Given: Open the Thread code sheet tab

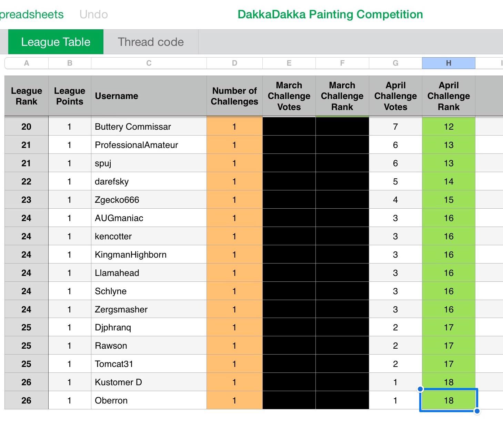Looking at the screenshot, I should (151, 42).
